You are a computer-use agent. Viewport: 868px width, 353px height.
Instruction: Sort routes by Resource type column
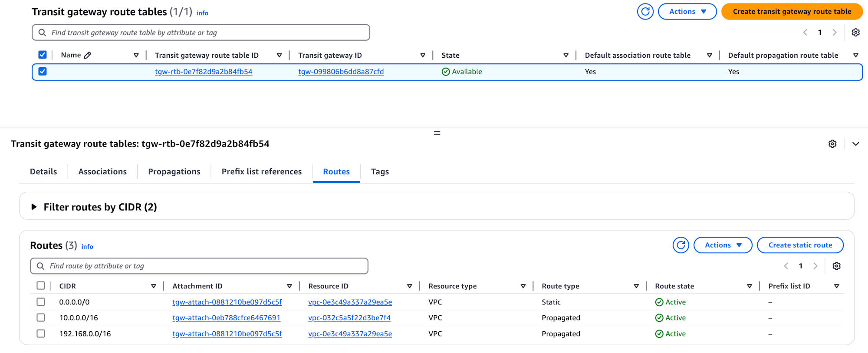[x=523, y=286]
